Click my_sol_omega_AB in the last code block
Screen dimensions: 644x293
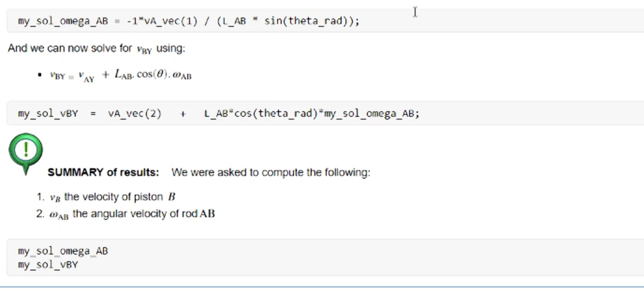pyautogui.click(x=63, y=251)
